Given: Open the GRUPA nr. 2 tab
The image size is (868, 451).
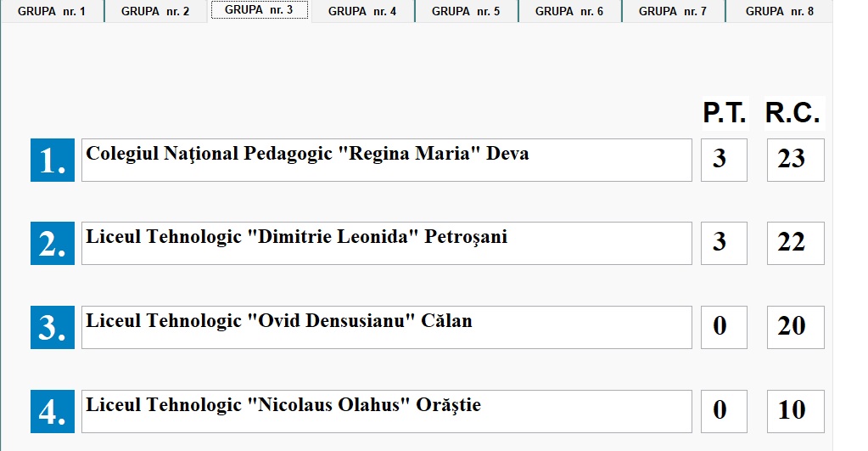Looking at the screenshot, I should point(155,12).
